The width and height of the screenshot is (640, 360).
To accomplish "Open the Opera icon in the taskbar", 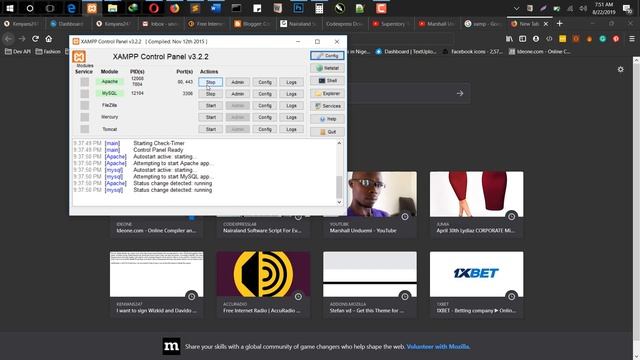I will point(154,8).
